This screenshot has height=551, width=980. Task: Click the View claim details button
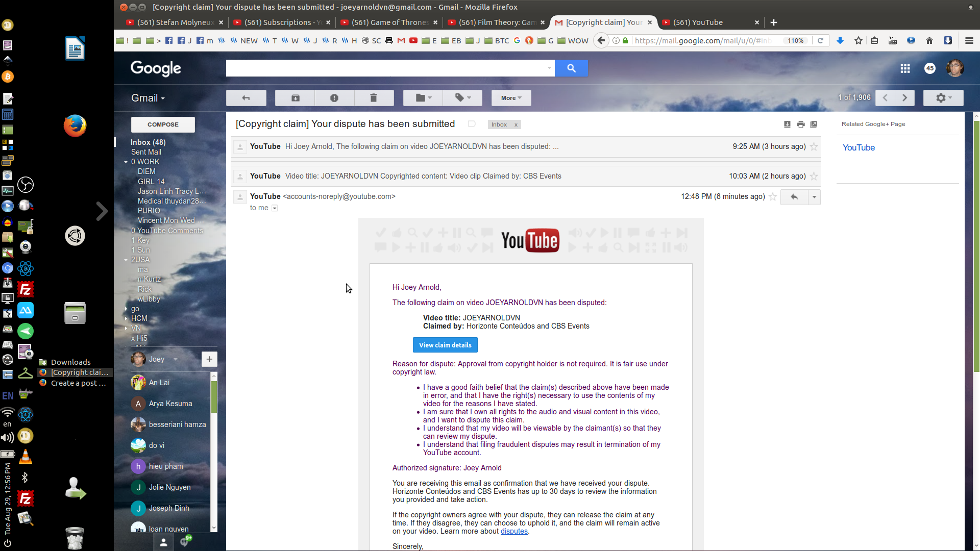[x=445, y=345]
